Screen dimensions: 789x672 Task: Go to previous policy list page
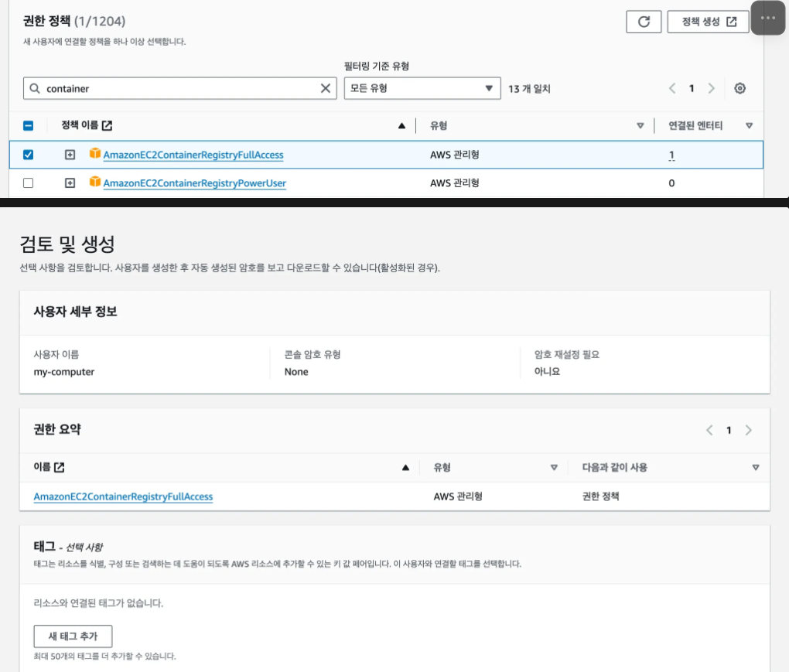[x=672, y=88]
